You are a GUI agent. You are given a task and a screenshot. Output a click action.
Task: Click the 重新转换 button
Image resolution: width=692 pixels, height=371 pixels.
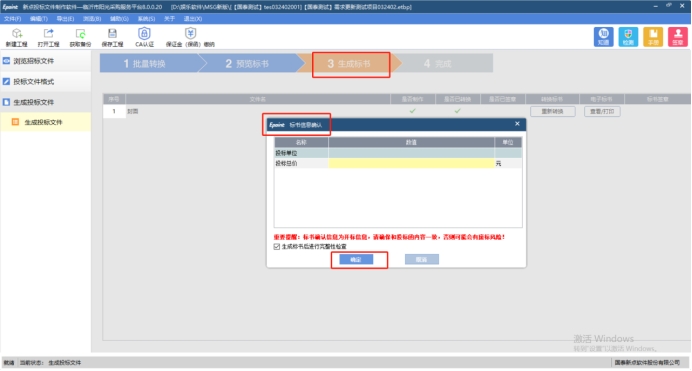pyautogui.click(x=553, y=111)
